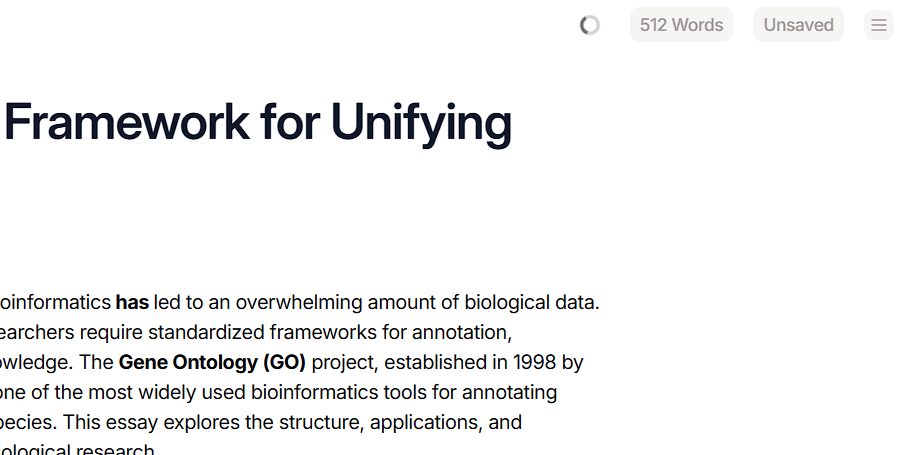Click the words 'biological data.'
This screenshot has height=455, width=900.
(x=532, y=303)
